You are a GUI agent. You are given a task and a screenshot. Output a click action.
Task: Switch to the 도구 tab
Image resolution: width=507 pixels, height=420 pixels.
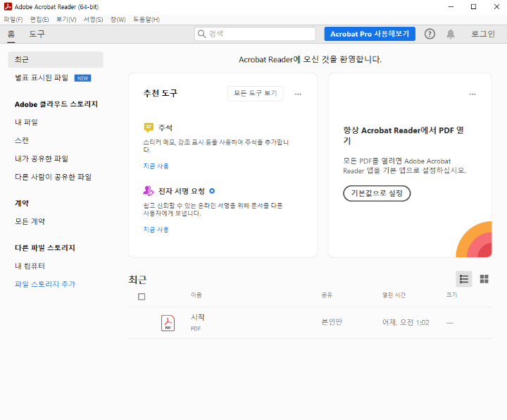[x=37, y=34]
